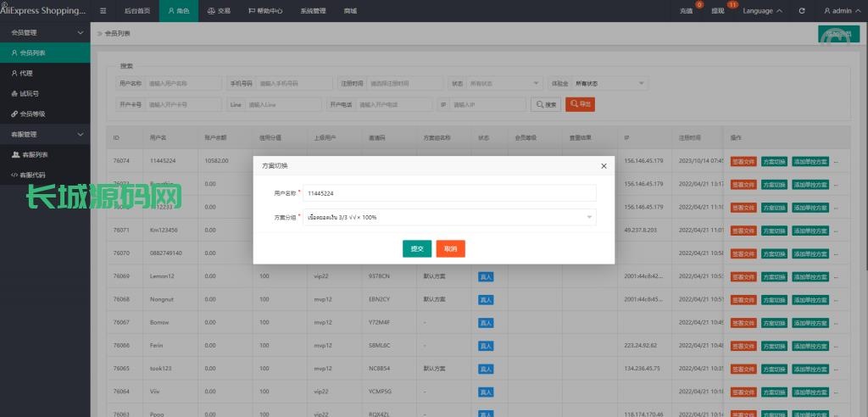The height and width of the screenshot is (417, 868).
Task: Click the 用户名称 field in the dialog
Action: pyautogui.click(x=448, y=193)
